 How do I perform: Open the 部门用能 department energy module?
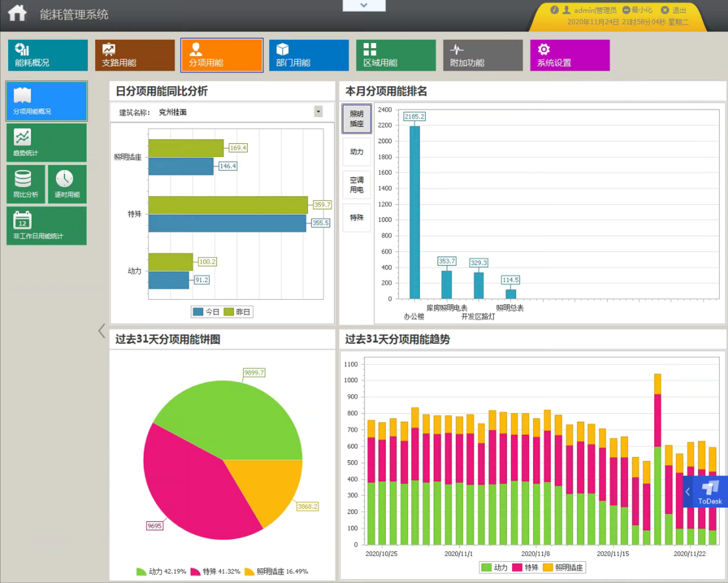pyautogui.click(x=309, y=55)
